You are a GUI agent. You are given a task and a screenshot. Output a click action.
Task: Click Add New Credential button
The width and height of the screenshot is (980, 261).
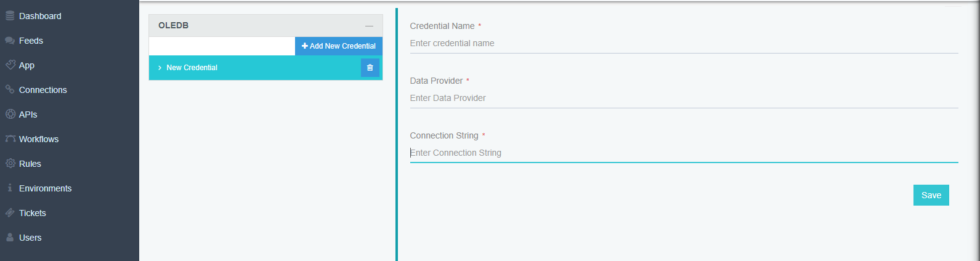(339, 46)
